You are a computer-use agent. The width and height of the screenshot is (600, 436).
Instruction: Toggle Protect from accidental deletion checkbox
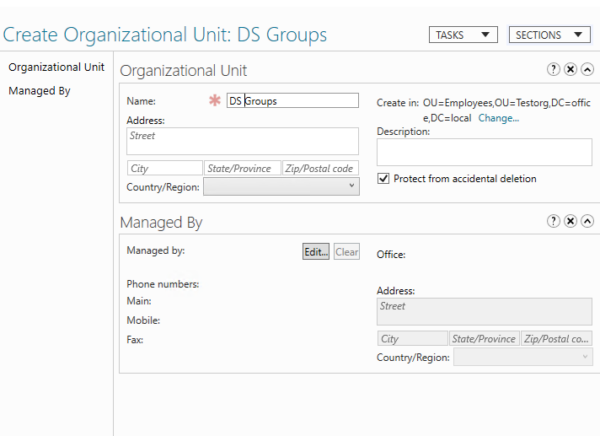pos(383,179)
